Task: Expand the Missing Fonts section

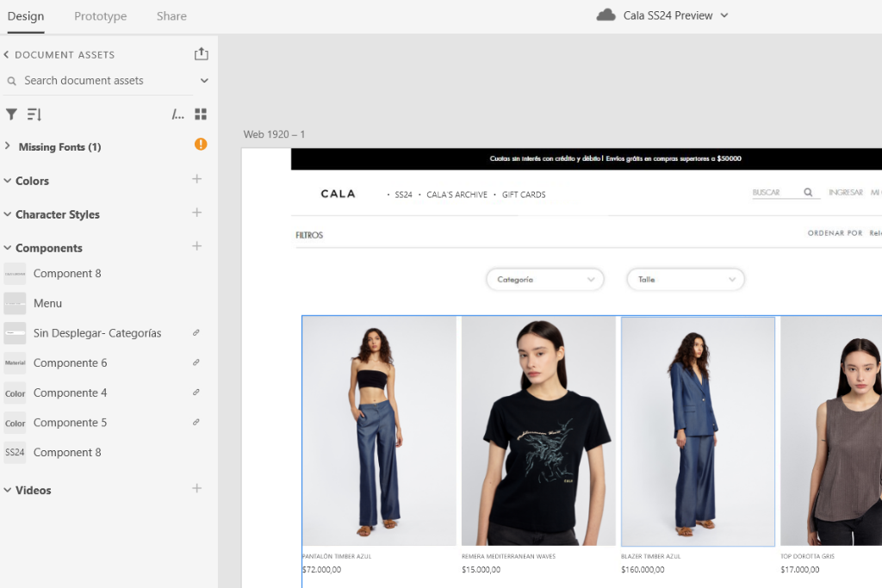Action: coord(8,146)
